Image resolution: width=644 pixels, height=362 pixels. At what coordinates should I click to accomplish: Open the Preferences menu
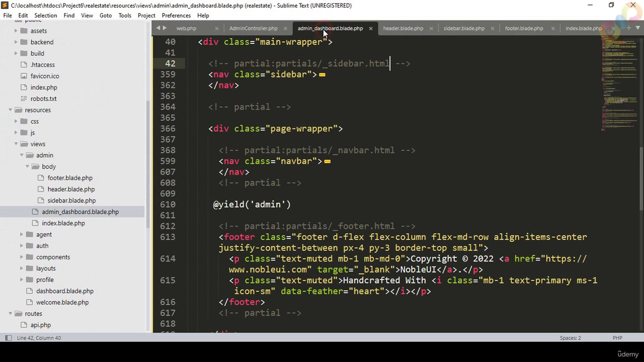pos(176,16)
